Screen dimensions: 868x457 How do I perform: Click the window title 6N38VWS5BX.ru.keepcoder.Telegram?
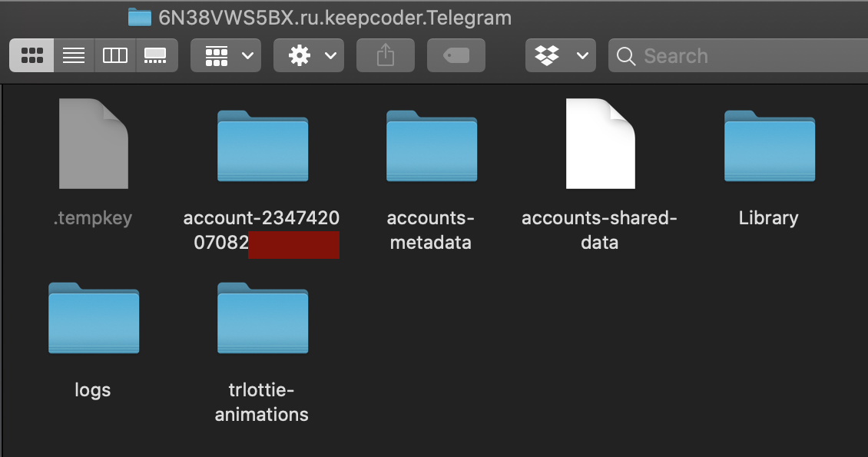[x=335, y=18]
